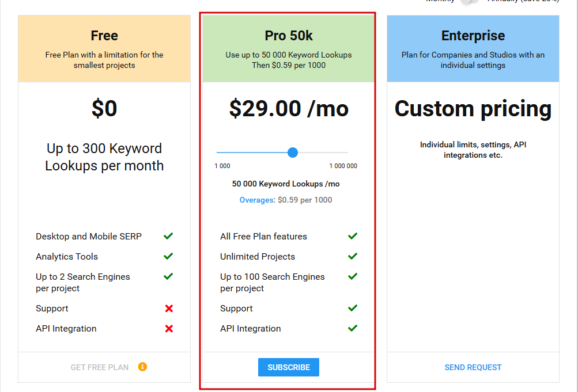This screenshot has width=578, height=392.
Task: Select the Enterprise plan header
Action: (x=473, y=48)
